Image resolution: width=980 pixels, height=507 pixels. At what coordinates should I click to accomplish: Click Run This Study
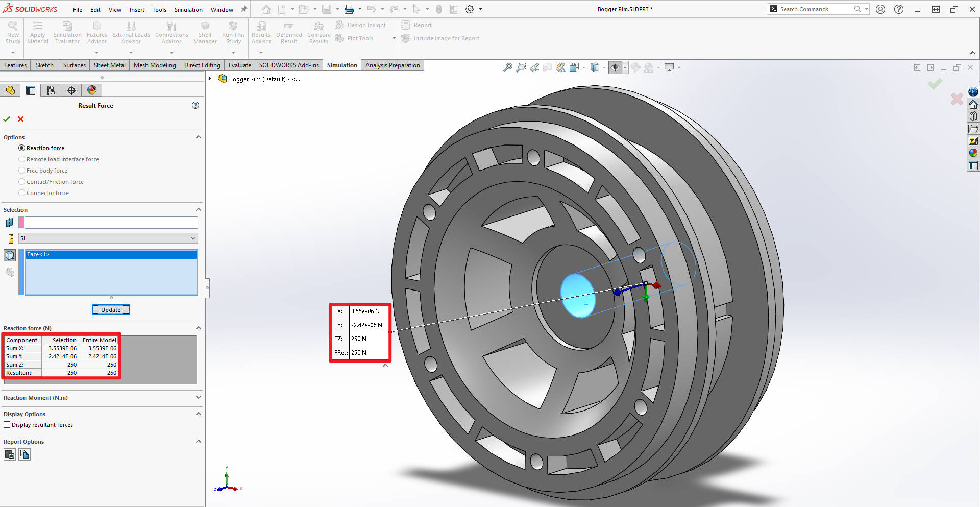[x=233, y=32]
